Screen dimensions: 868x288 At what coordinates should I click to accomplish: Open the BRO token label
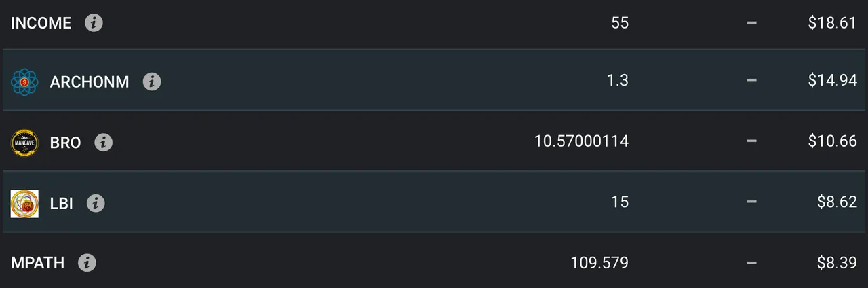(65, 143)
